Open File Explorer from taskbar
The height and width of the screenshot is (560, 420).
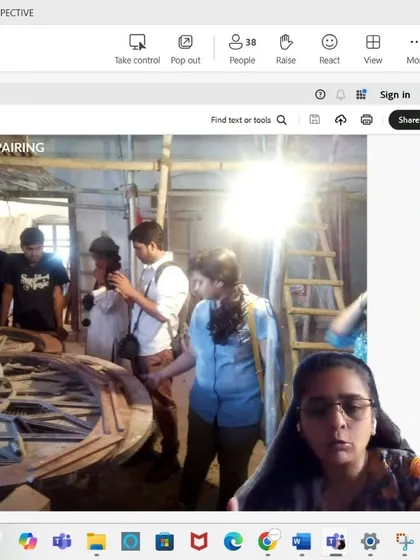tap(96, 541)
